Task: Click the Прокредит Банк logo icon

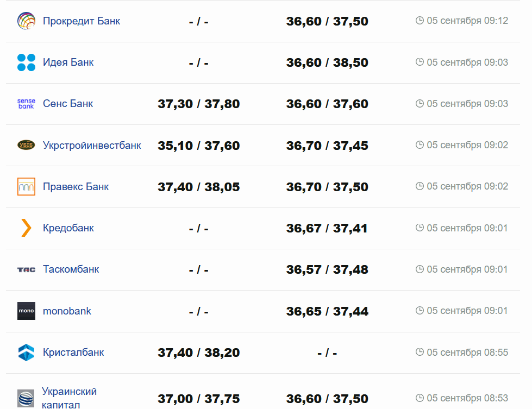Action: click(x=26, y=21)
